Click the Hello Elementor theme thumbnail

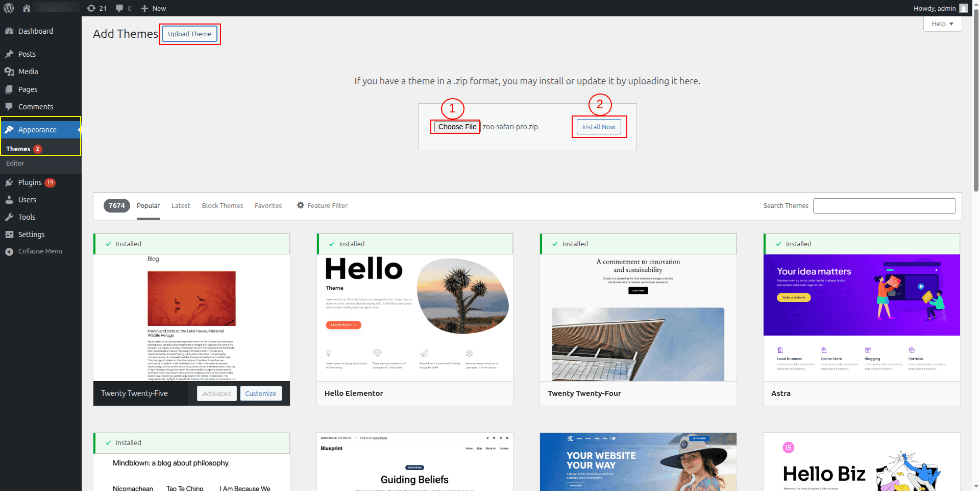(x=414, y=317)
